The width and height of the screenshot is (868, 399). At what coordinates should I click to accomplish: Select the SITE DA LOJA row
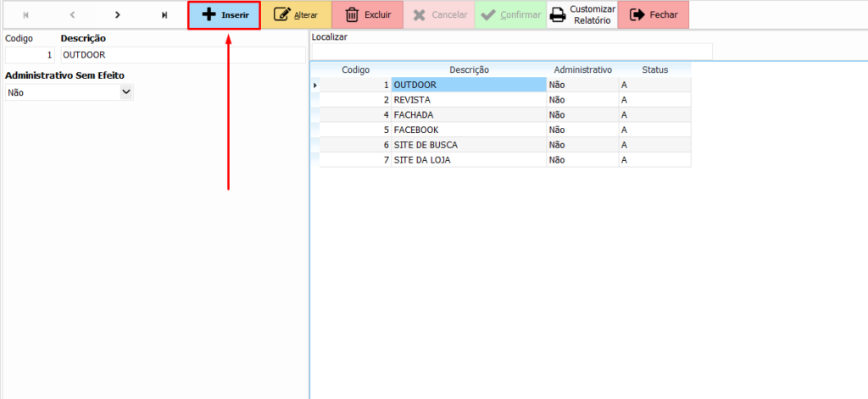point(468,159)
